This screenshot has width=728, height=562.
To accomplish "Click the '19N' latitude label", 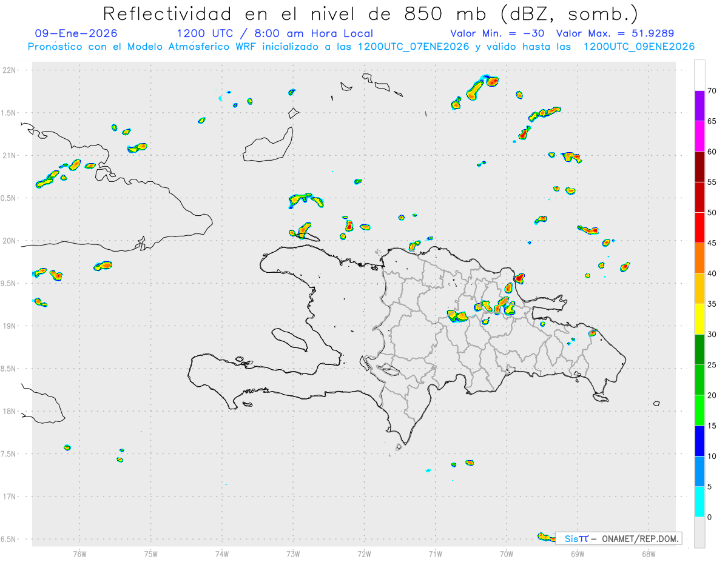I will pyautogui.click(x=10, y=326).
